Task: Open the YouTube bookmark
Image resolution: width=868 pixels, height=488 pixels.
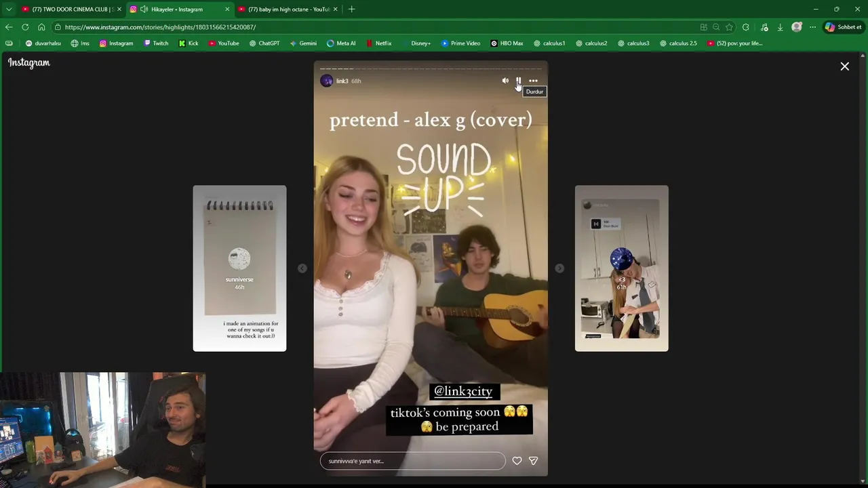Action: click(224, 43)
